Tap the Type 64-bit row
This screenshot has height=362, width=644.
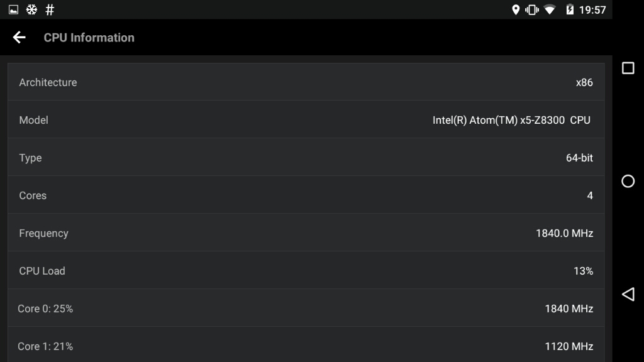click(x=306, y=158)
